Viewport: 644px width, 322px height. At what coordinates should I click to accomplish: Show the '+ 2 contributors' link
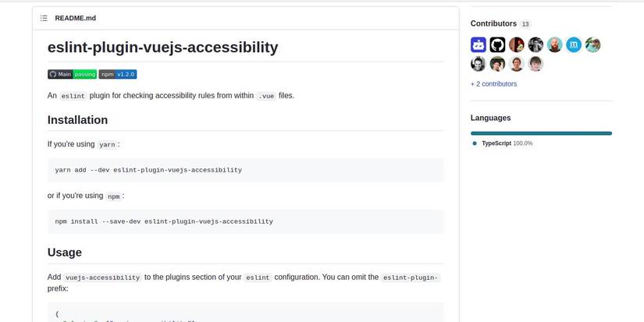point(493,83)
